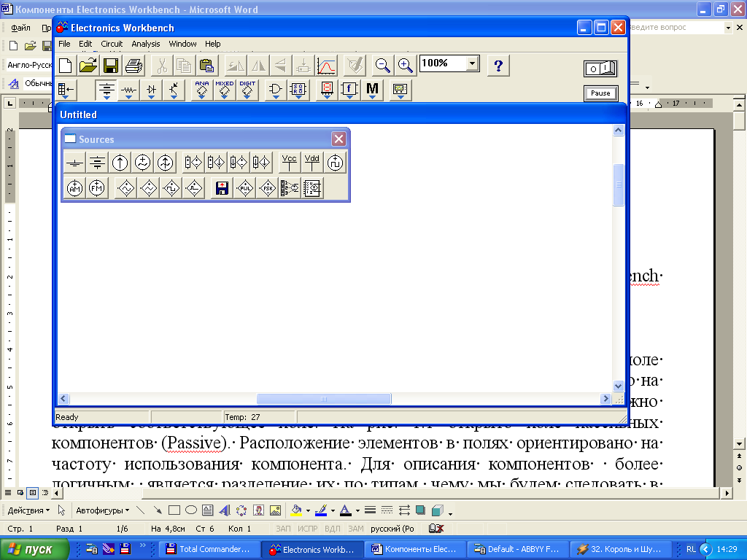Open the Indicators seven-segment bin

coord(327,90)
